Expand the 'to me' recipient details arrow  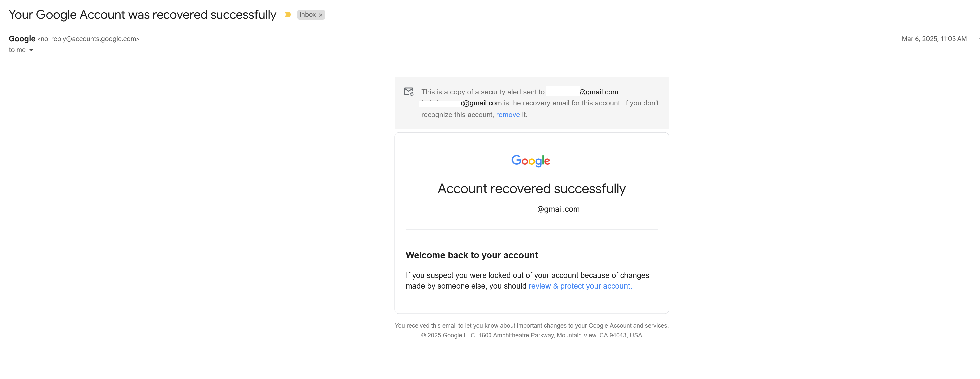31,50
